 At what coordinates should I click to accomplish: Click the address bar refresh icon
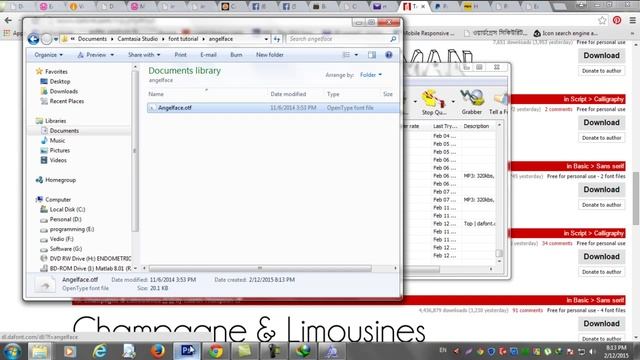pos(277,39)
